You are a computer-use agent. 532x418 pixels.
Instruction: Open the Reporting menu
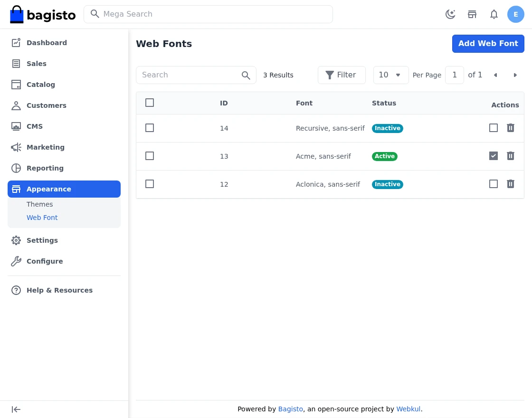click(64, 168)
